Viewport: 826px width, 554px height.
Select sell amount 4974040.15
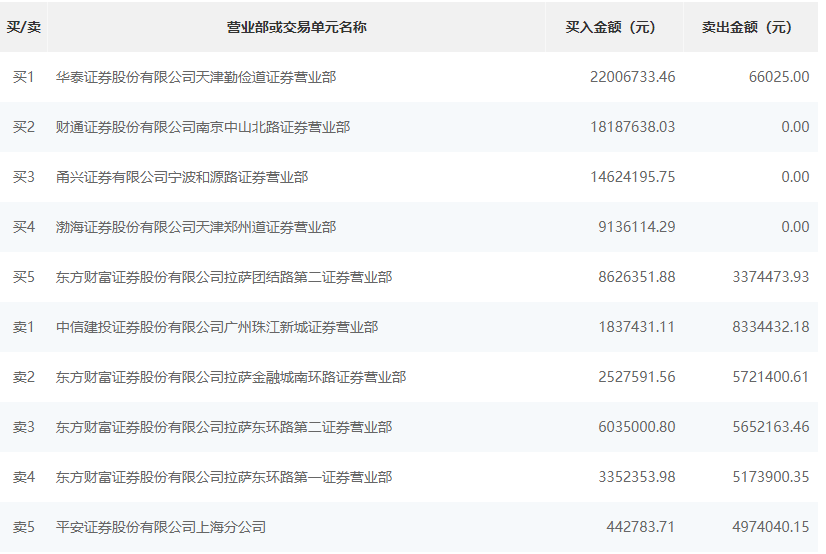[771, 527]
